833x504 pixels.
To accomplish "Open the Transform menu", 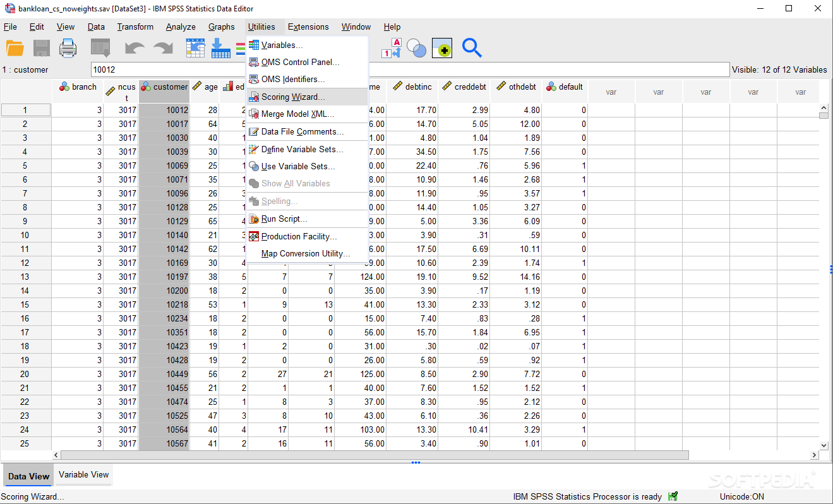I will coord(135,27).
